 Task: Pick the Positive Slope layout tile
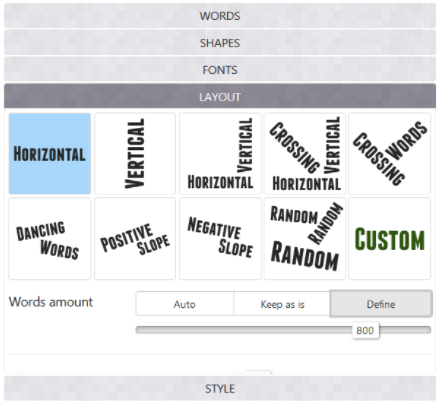(135, 239)
